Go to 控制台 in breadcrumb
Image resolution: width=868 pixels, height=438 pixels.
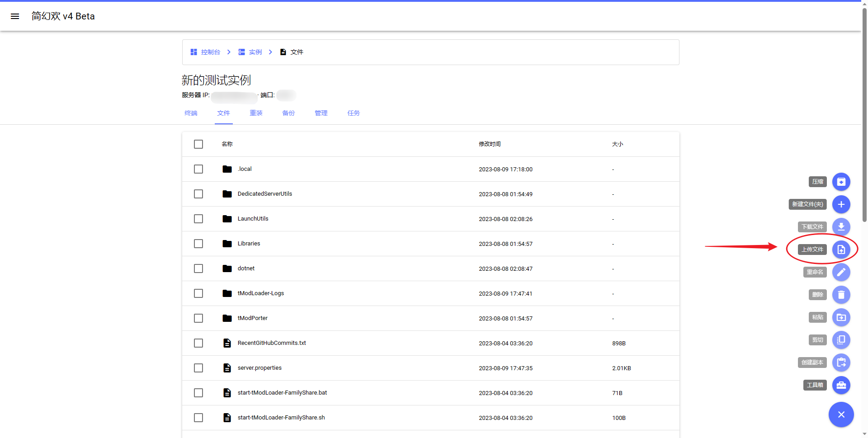coord(205,52)
